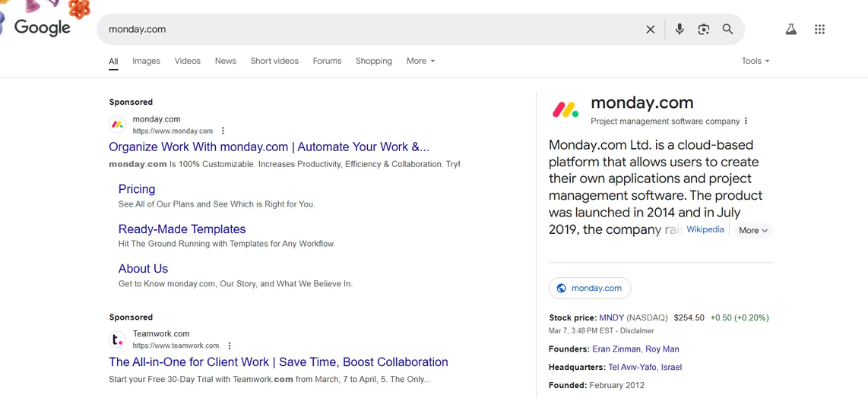This screenshot has height=404, width=868.
Task: Expand description with More chevron
Action: [753, 230]
